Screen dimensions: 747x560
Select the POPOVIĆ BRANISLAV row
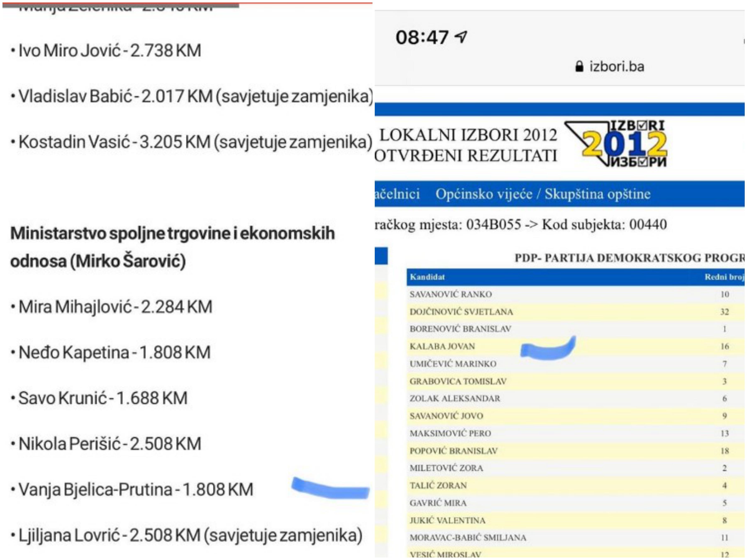[576, 451]
